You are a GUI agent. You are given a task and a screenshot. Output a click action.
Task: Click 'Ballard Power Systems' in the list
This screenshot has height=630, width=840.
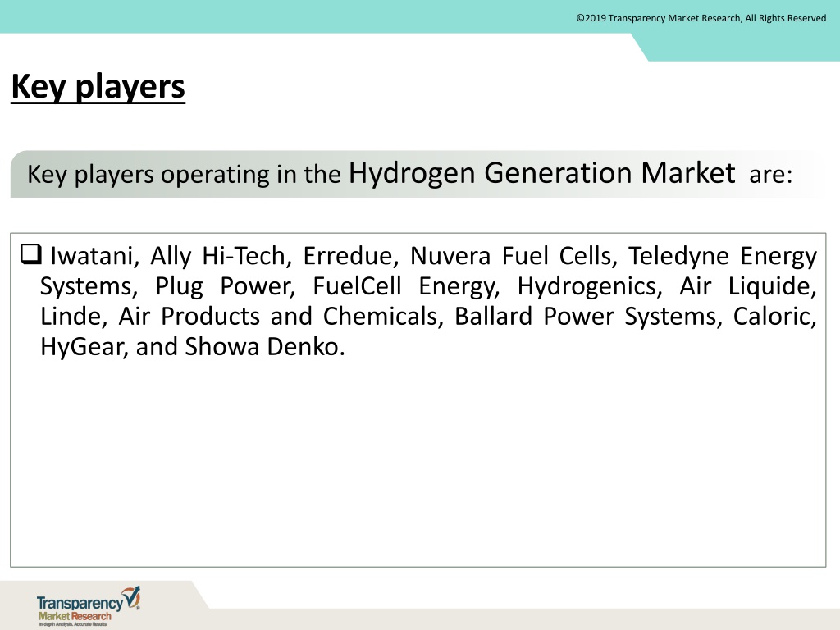coord(586,317)
